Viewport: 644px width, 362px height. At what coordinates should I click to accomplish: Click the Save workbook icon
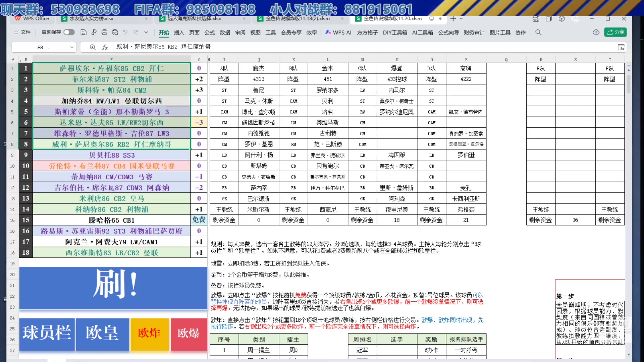[83, 32]
